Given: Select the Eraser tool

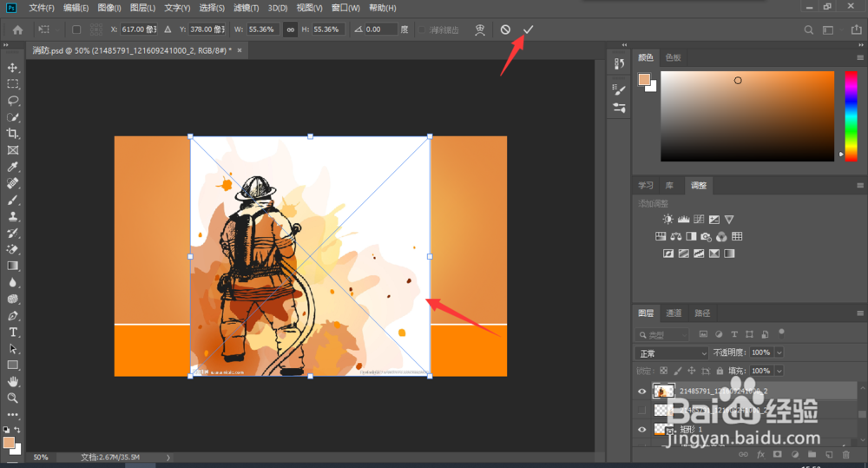Looking at the screenshot, I should [13, 249].
